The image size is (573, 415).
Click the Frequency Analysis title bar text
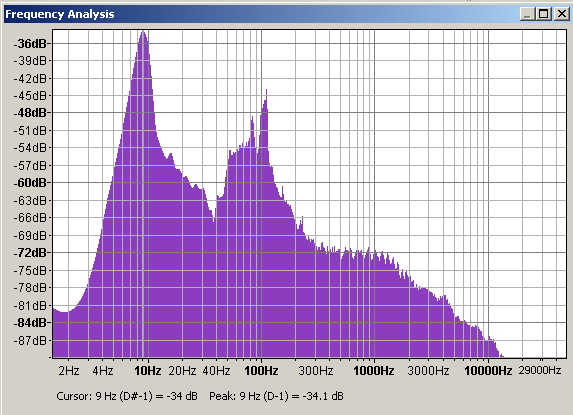point(60,14)
